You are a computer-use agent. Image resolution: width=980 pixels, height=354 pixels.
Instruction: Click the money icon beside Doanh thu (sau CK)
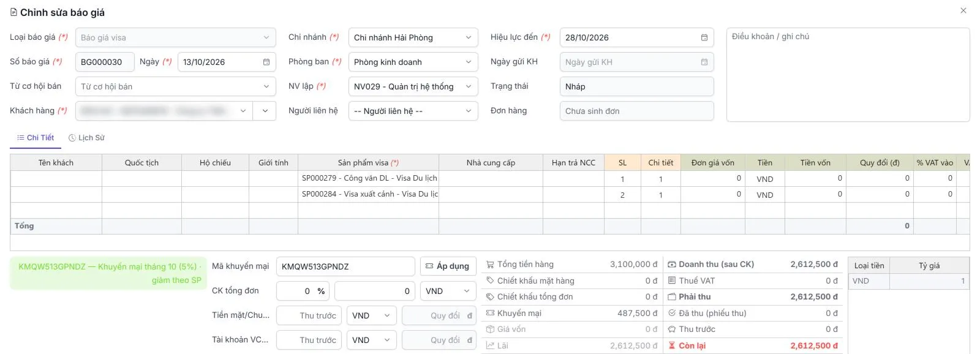(x=672, y=265)
